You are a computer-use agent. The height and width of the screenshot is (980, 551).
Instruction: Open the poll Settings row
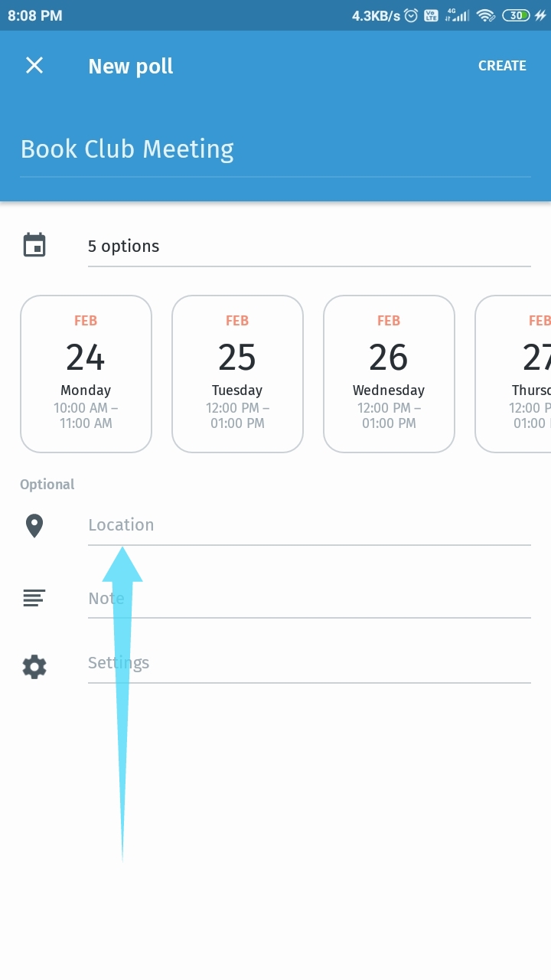[x=309, y=663]
